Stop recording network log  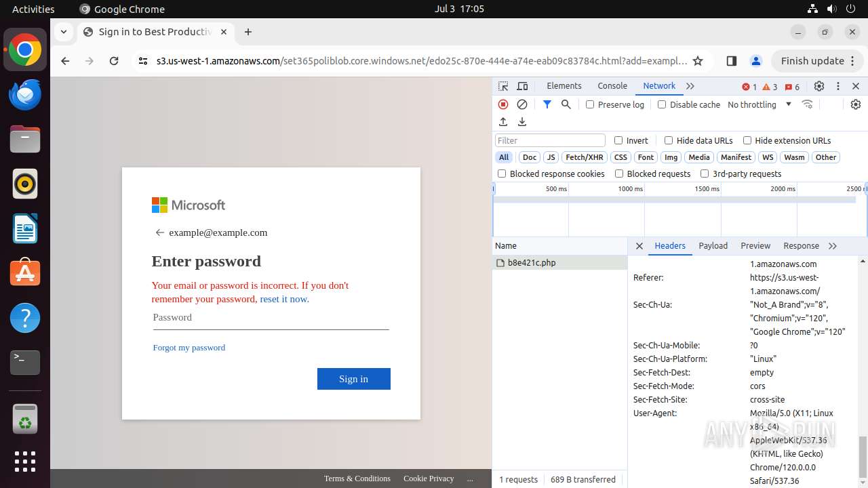[x=503, y=104]
